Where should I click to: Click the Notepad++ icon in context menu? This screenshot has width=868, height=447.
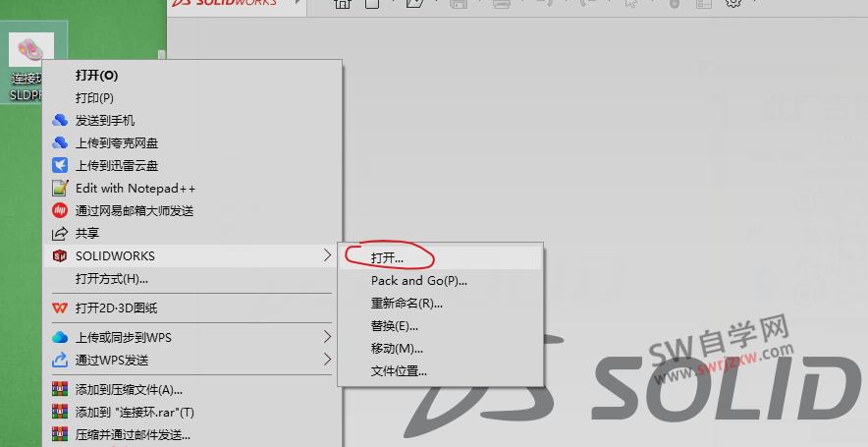pos(60,188)
